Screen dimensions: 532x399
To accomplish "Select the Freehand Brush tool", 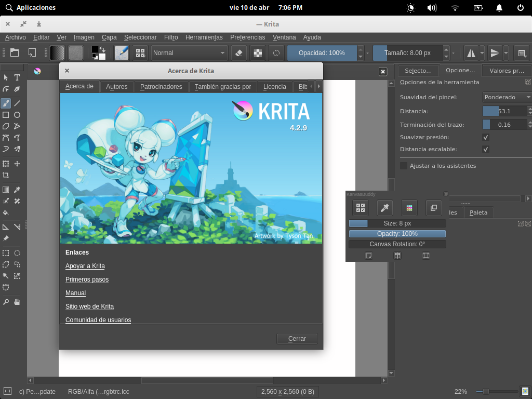I will pyautogui.click(x=6, y=103).
